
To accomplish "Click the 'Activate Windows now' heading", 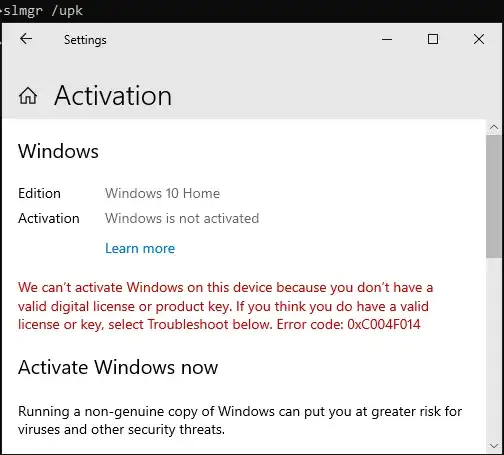I will click(x=118, y=367).
